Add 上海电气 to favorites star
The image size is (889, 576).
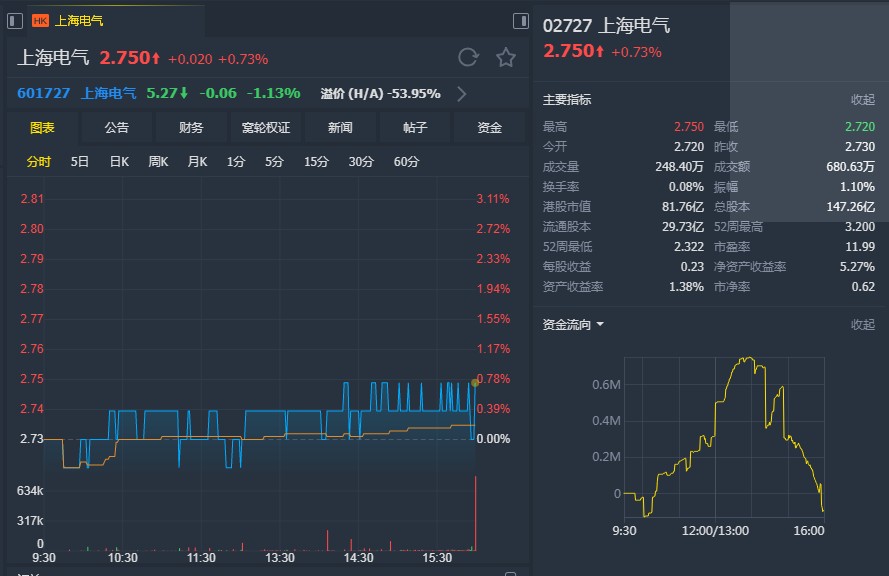[x=506, y=57]
